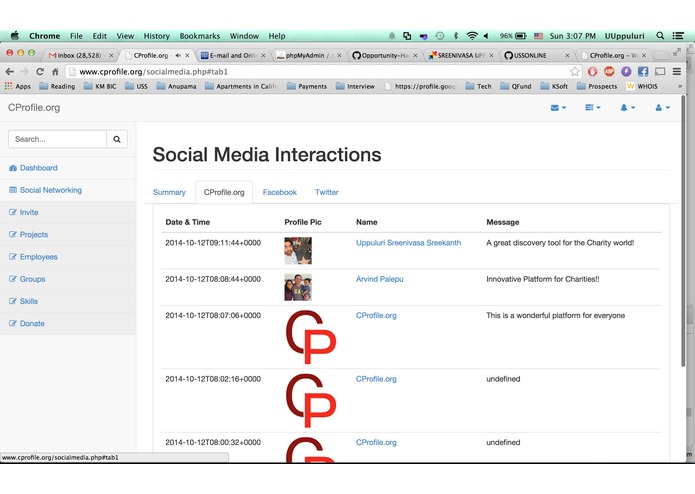This screenshot has width=695, height=494.
Task: Switch to the phpMyAdmin browser tab
Action: pos(308,55)
